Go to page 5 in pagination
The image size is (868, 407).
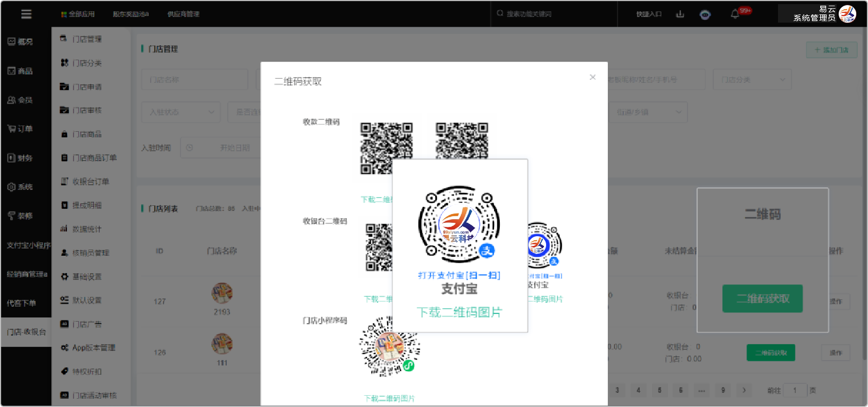(659, 390)
